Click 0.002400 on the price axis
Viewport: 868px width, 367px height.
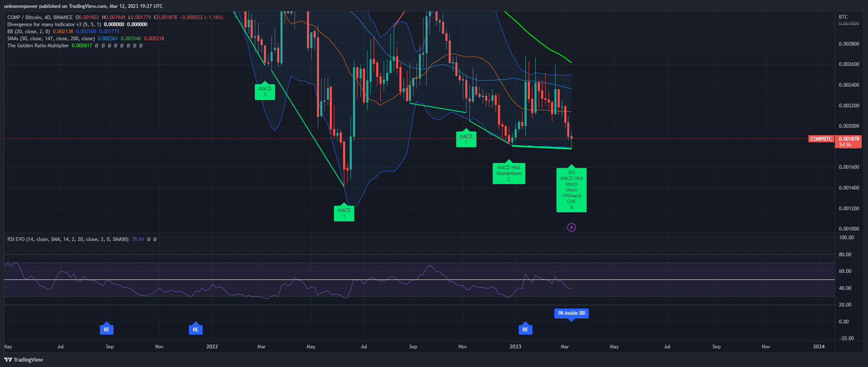coord(849,85)
